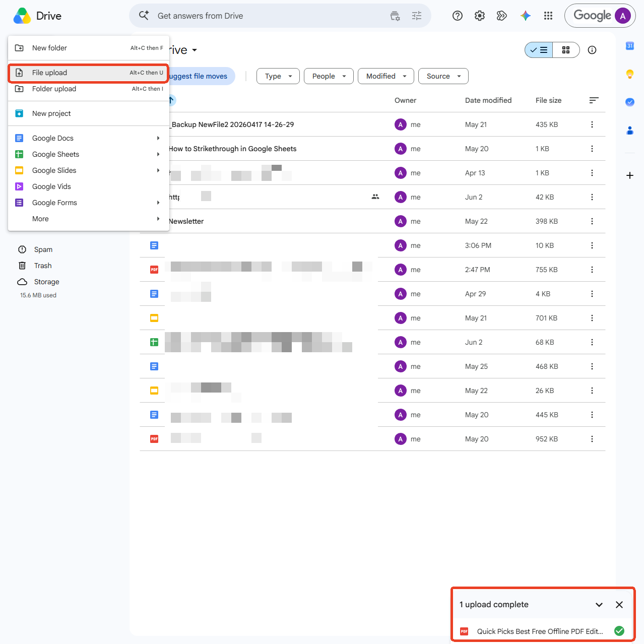Image resolution: width=644 pixels, height=644 pixels.
Task: Open the Google apps grid
Action: [548, 16]
